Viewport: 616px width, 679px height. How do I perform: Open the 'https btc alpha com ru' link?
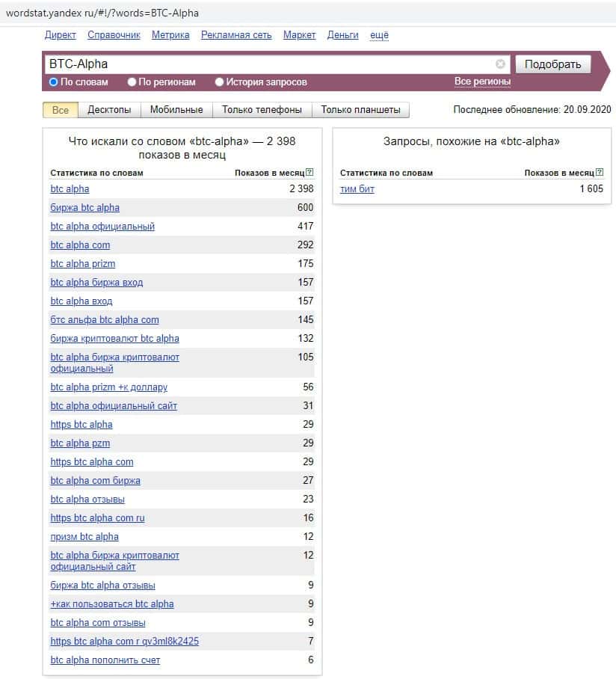click(97, 517)
